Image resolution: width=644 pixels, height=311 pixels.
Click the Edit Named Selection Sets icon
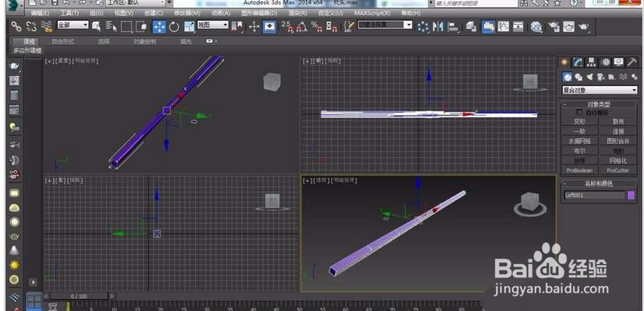pos(349,27)
